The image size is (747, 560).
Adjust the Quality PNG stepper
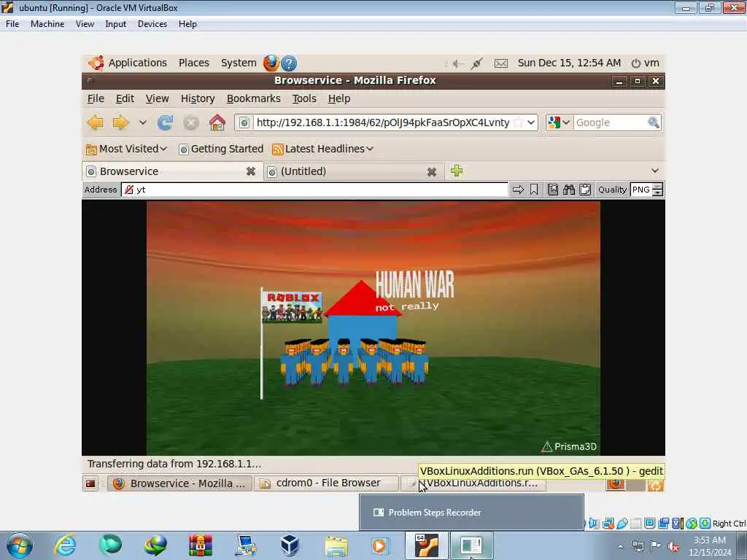click(657, 190)
